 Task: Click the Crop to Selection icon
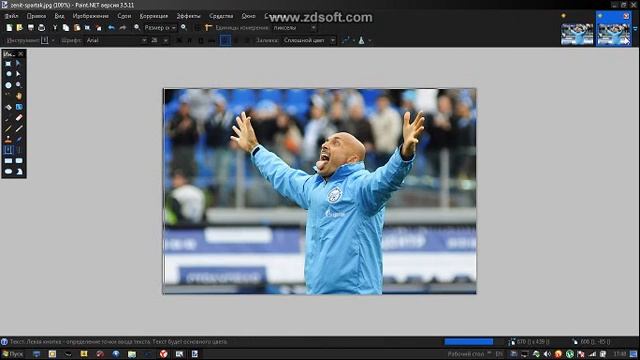click(87, 28)
